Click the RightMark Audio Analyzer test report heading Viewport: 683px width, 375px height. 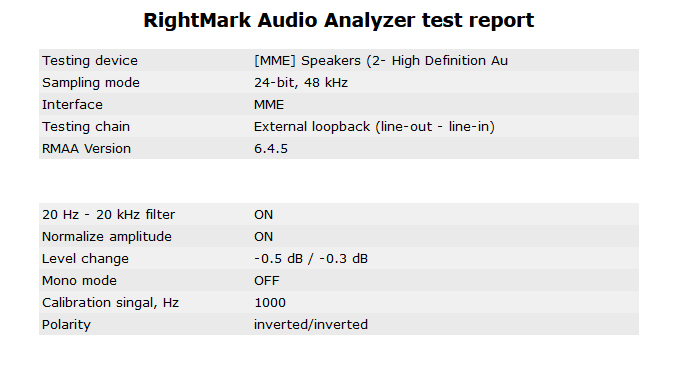[x=338, y=20]
